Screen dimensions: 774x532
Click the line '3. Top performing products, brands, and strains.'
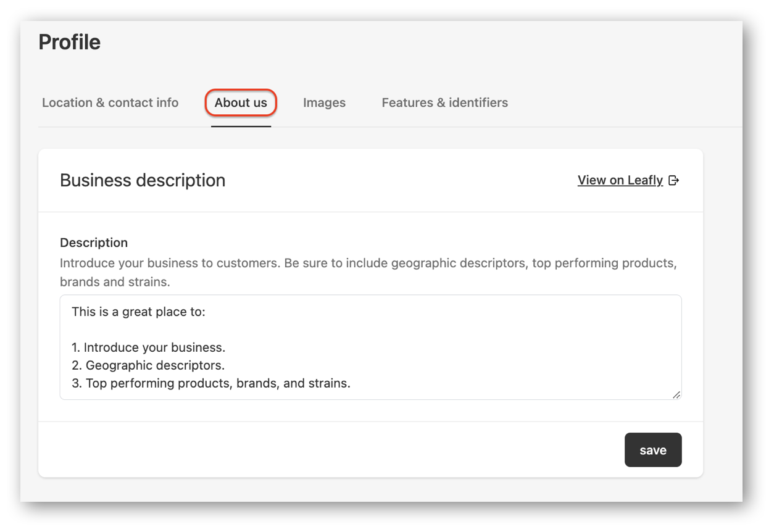[x=211, y=383]
